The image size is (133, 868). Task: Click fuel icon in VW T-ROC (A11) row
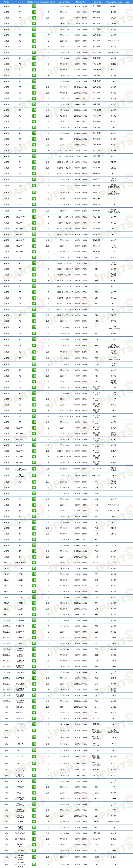pos(34,845)
